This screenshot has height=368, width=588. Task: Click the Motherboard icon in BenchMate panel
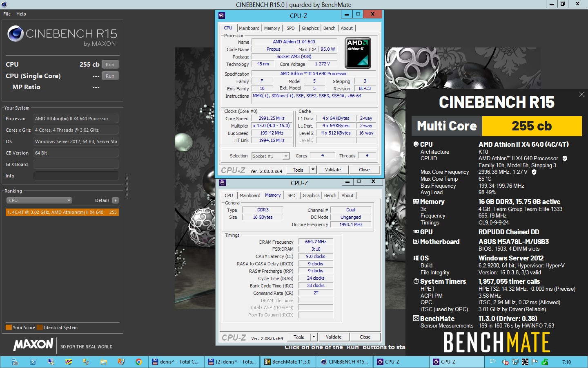(416, 242)
